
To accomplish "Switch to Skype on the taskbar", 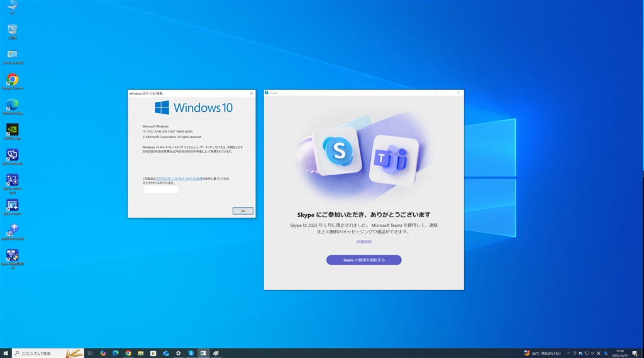I will [x=191, y=353].
